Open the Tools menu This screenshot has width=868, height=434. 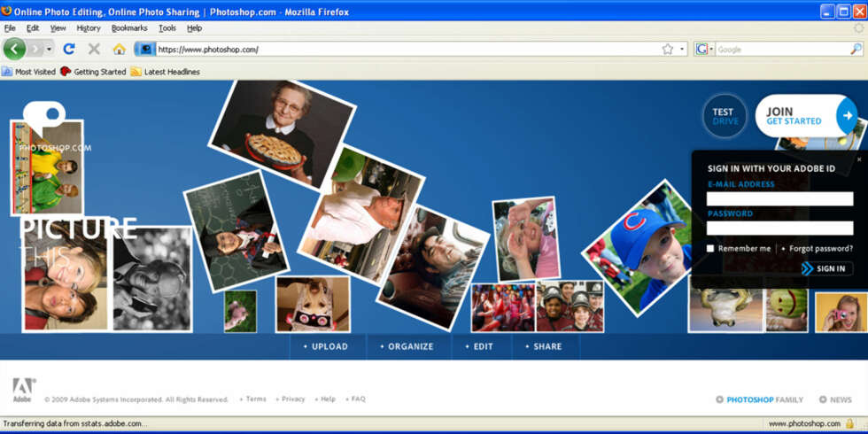(x=167, y=27)
